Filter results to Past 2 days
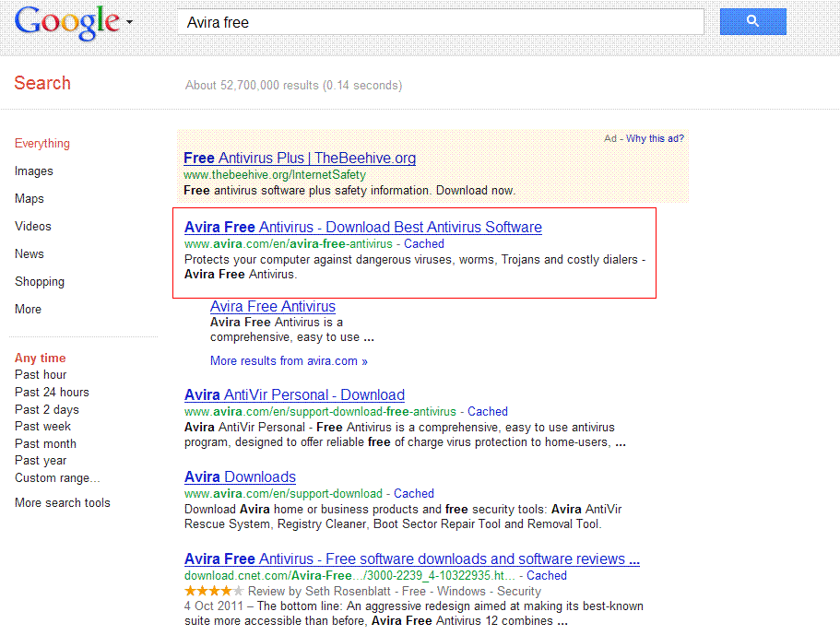Image resolution: width=840 pixels, height=635 pixels. 47,409
